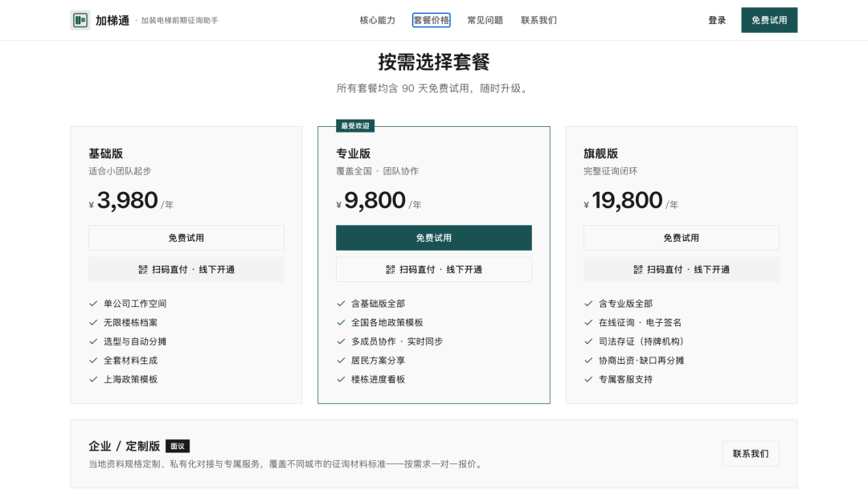Click checkmark beside 居民方案分享
868x494 pixels.
coord(341,360)
